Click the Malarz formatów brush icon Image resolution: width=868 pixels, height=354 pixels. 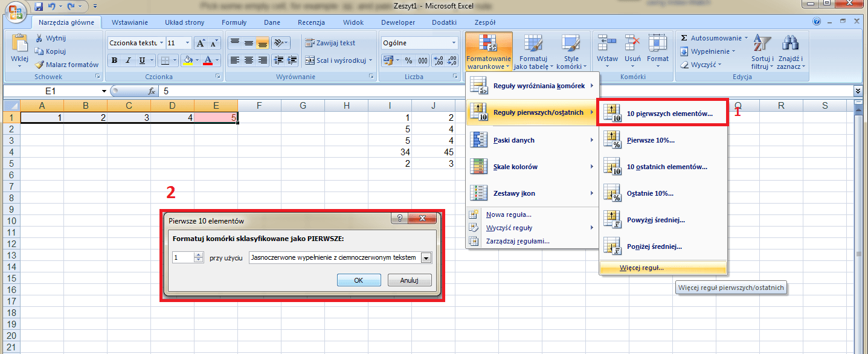pyautogui.click(x=40, y=65)
